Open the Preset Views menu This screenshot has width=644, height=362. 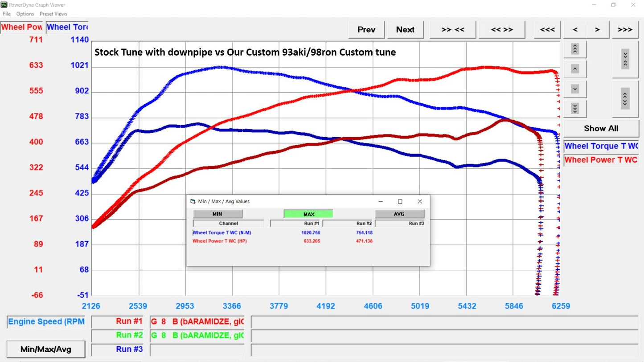[x=53, y=14]
